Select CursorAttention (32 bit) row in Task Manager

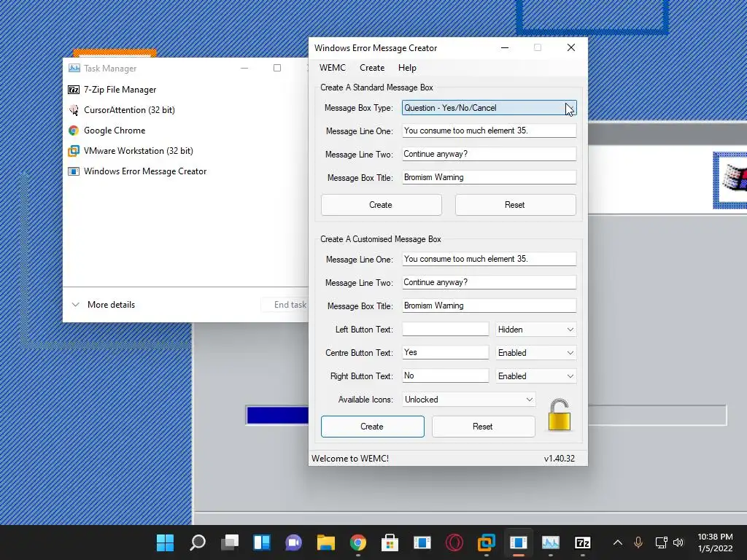tap(186, 110)
